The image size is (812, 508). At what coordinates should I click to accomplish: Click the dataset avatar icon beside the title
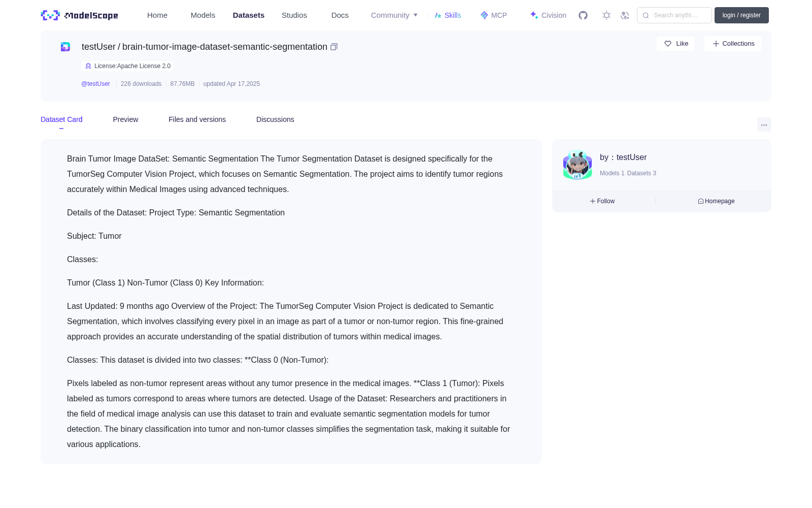[65, 47]
